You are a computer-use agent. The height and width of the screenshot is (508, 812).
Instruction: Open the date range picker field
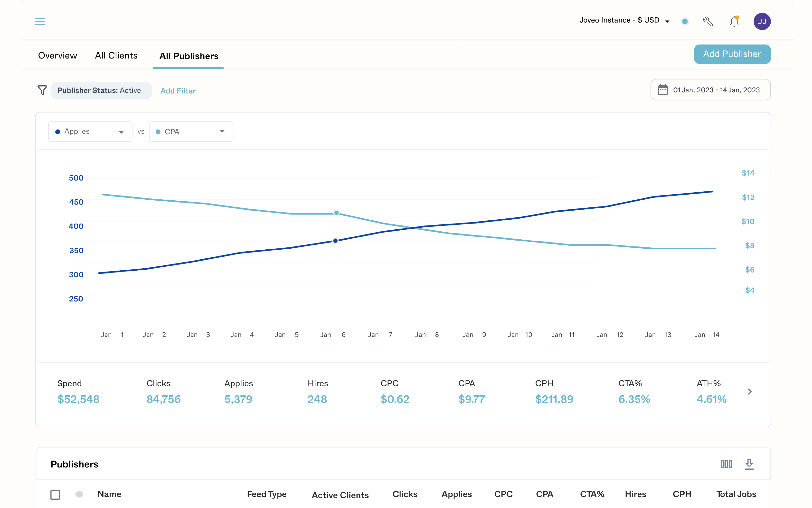pyautogui.click(x=710, y=90)
